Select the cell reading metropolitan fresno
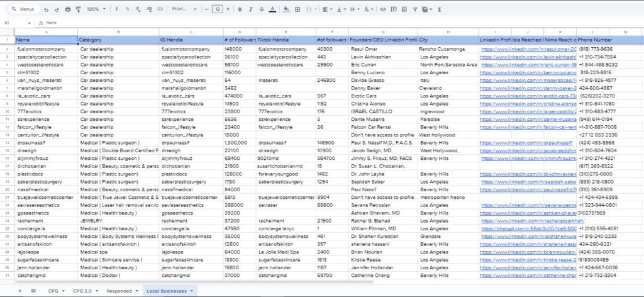 (x=448, y=198)
